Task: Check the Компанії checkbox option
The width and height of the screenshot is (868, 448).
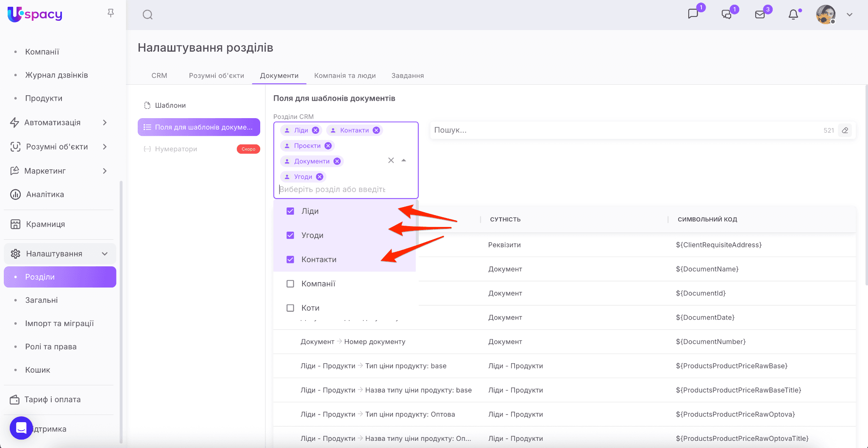Action: click(290, 284)
